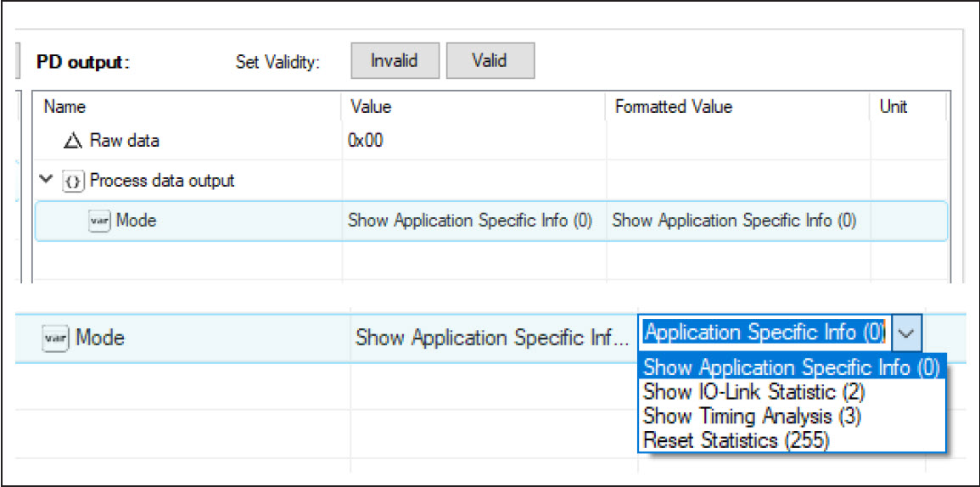Select the Raw data row value 0x00
Screen dimensions: 980x487
[365, 142]
